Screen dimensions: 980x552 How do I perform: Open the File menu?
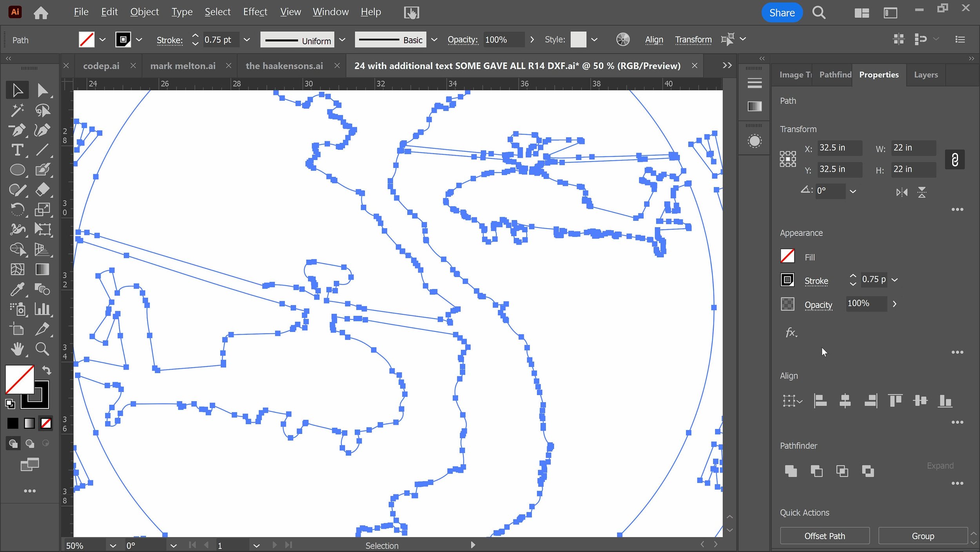[x=81, y=12]
